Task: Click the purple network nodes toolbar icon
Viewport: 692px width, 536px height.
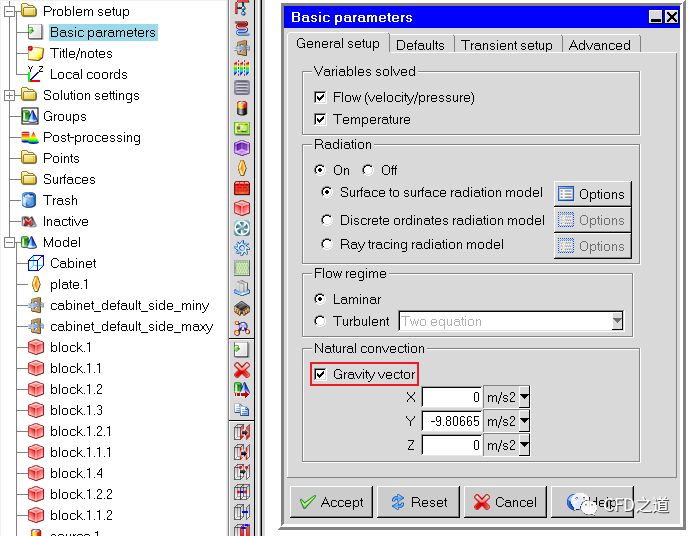Action: 242,328
